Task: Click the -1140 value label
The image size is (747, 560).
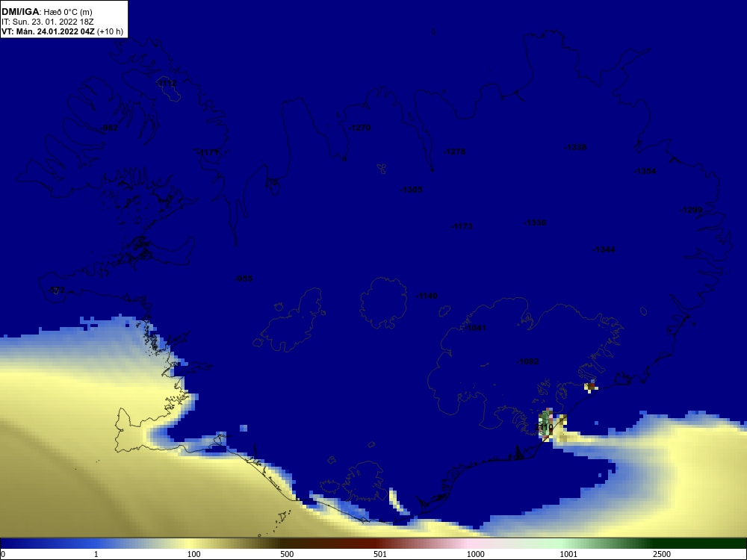Action: [x=427, y=296]
